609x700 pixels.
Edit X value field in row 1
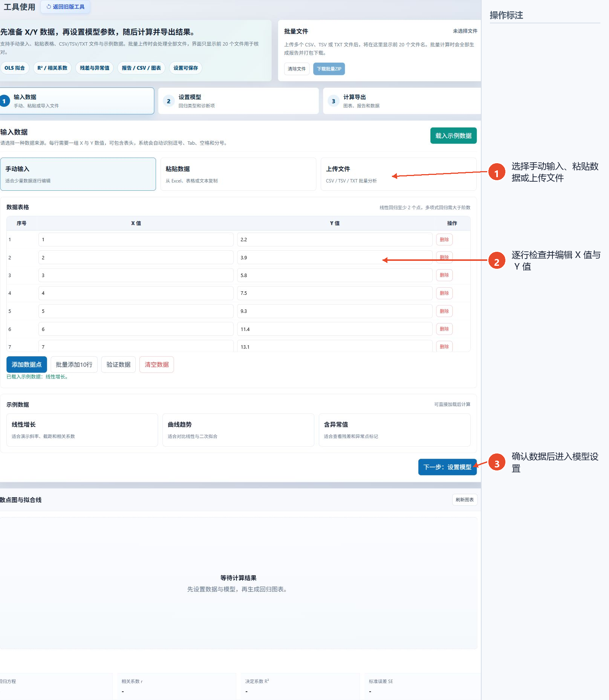point(136,240)
